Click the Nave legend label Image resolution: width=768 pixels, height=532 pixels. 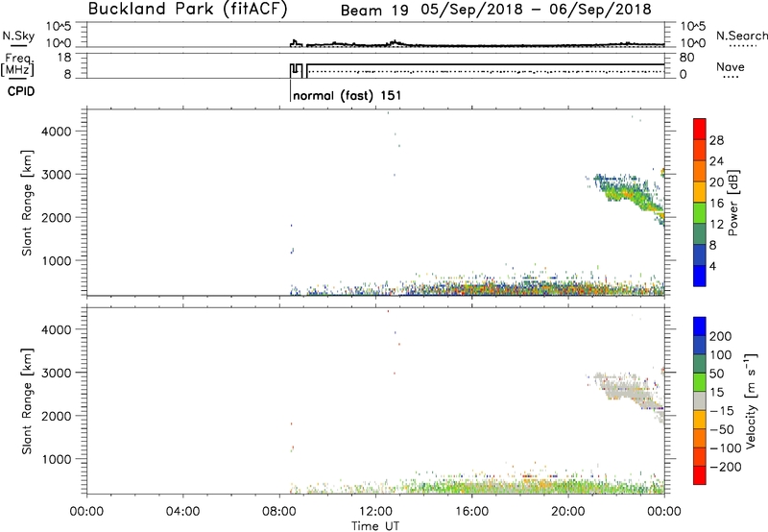coord(730,67)
